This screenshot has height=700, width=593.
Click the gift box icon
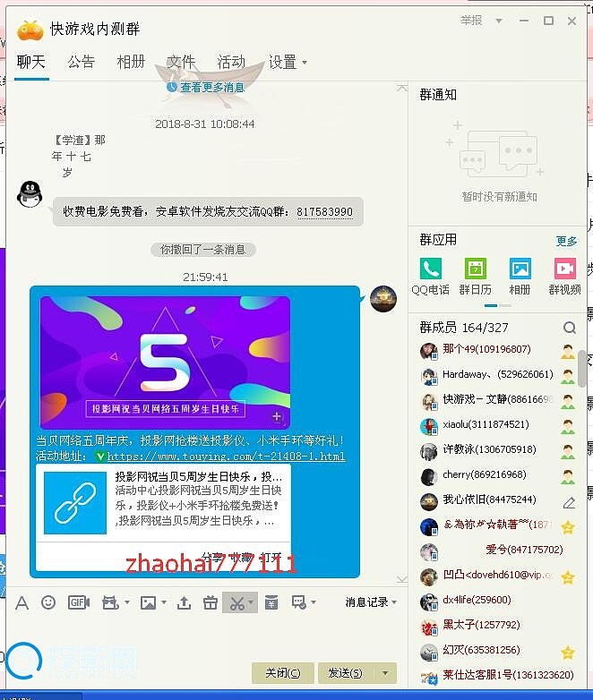(x=210, y=602)
